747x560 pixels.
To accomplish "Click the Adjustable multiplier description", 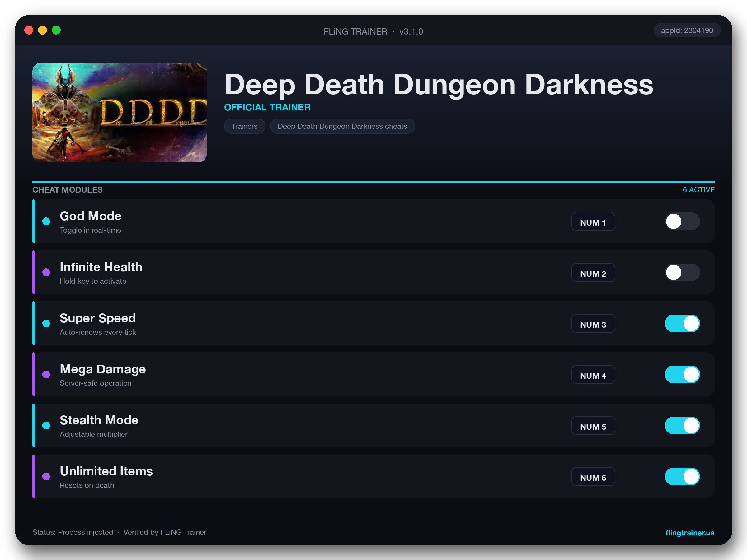I will tap(94, 434).
